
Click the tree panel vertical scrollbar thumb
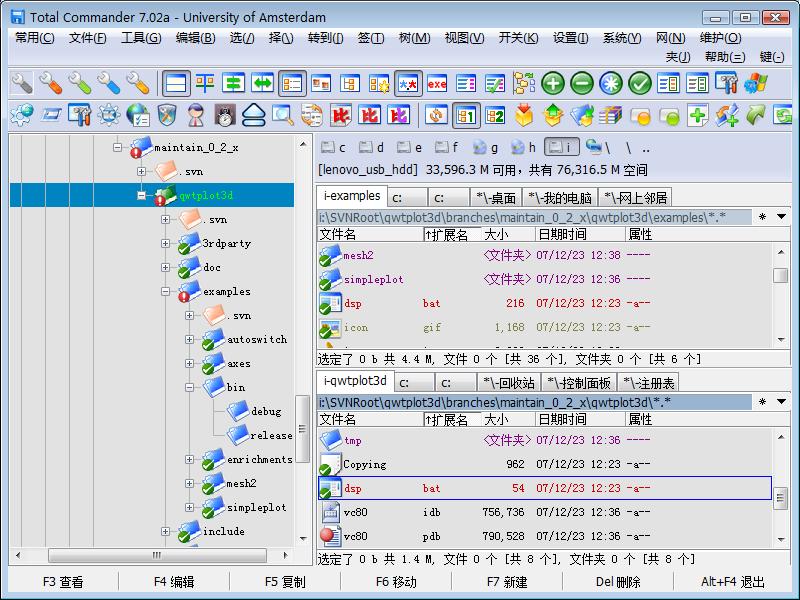click(x=303, y=429)
